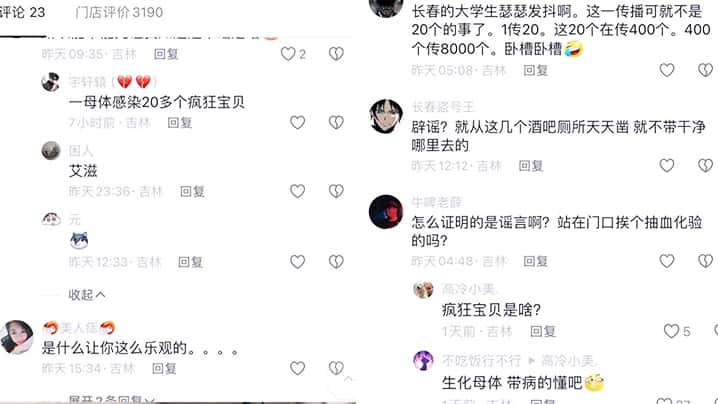Switch to 门店评价 3190 tab
The image size is (718, 404).
click(119, 12)
